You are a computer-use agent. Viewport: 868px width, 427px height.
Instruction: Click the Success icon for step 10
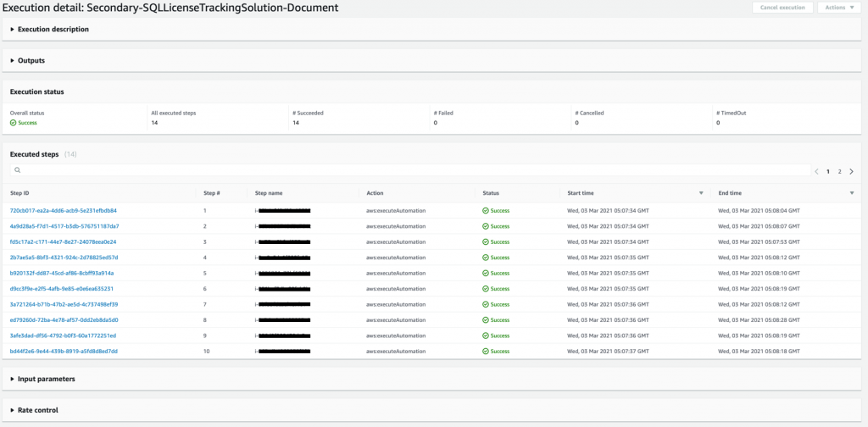pos(486,351)
